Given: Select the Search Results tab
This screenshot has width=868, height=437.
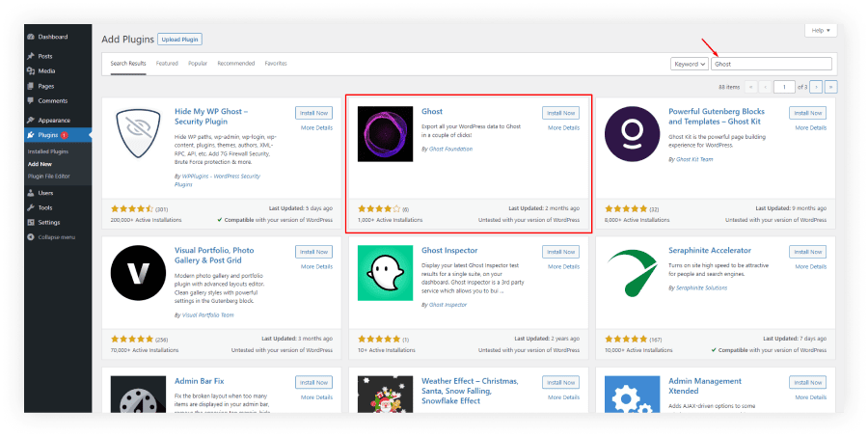Looking at the screenshot, I should (x=128, y=63).
